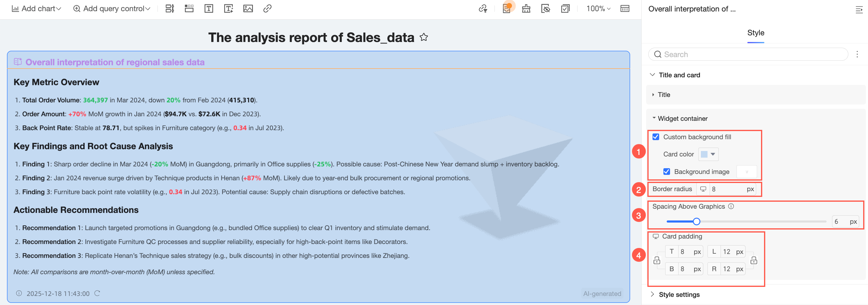
Task: Click the insert image icon in toolbar
Action: pyautogui.click(x=248, y=8)
